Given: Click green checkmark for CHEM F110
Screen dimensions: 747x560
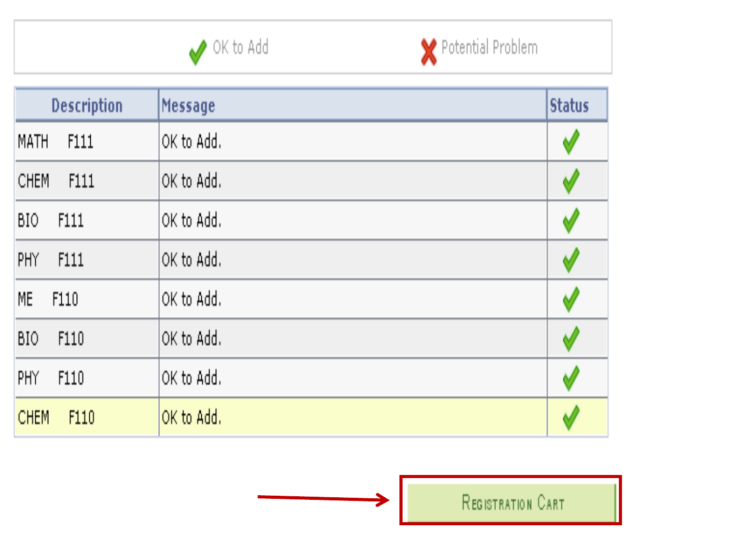Looking at the screenshot, I should (x=571, y=417).
